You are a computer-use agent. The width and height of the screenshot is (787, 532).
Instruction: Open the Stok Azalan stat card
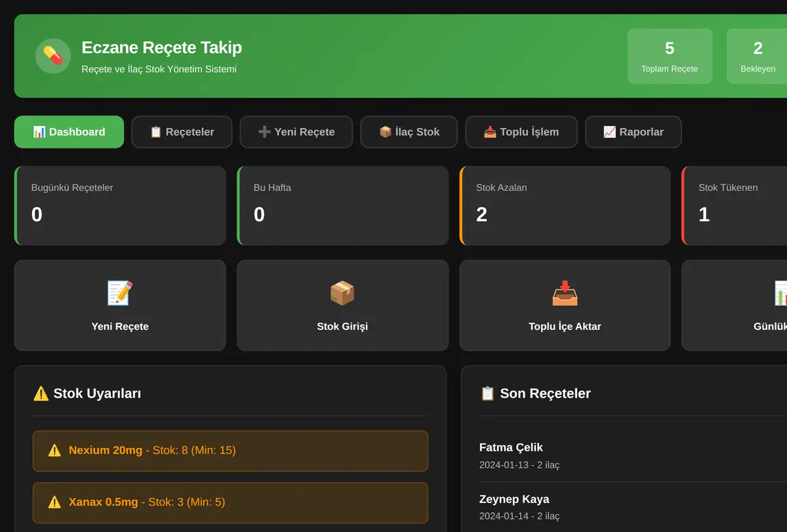pos(565,206)
